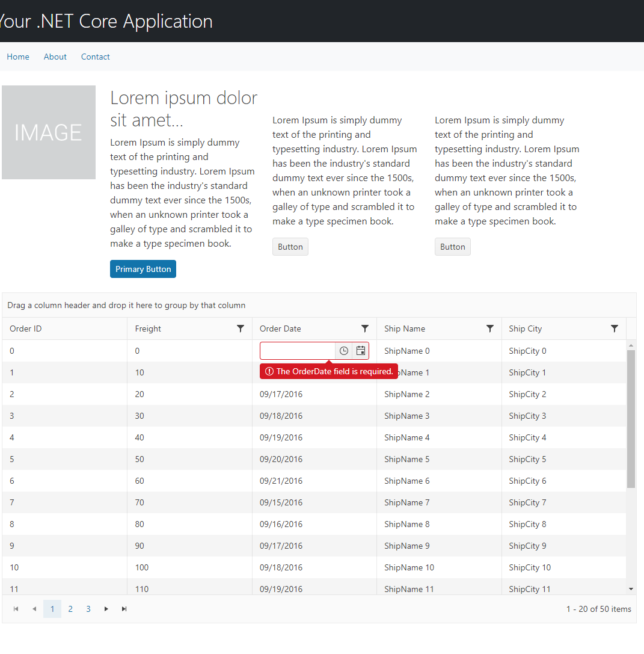Go to the first grid page

click(16, 609)
